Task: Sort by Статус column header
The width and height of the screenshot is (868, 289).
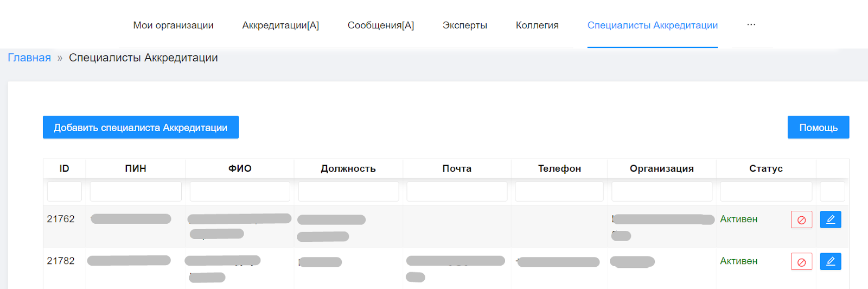Action: 766,168
